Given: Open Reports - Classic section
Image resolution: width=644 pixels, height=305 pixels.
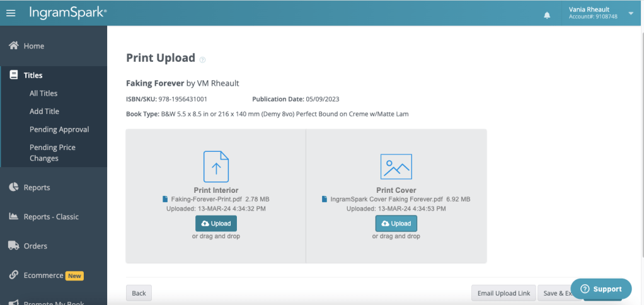Looking at the screenshot, I should click(x=51, y=217).
